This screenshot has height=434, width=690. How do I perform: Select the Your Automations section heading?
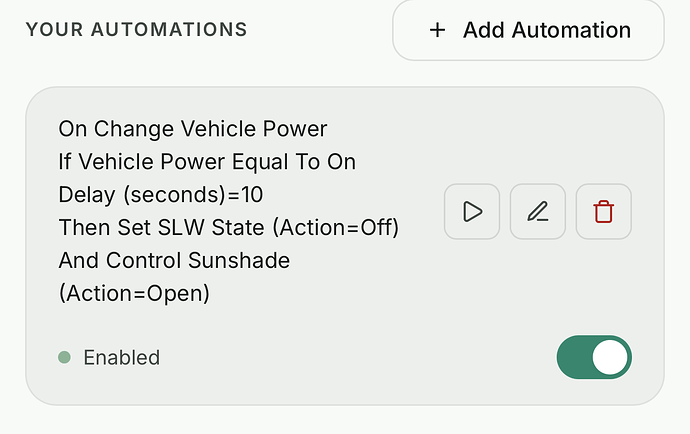tap(136, 30)
